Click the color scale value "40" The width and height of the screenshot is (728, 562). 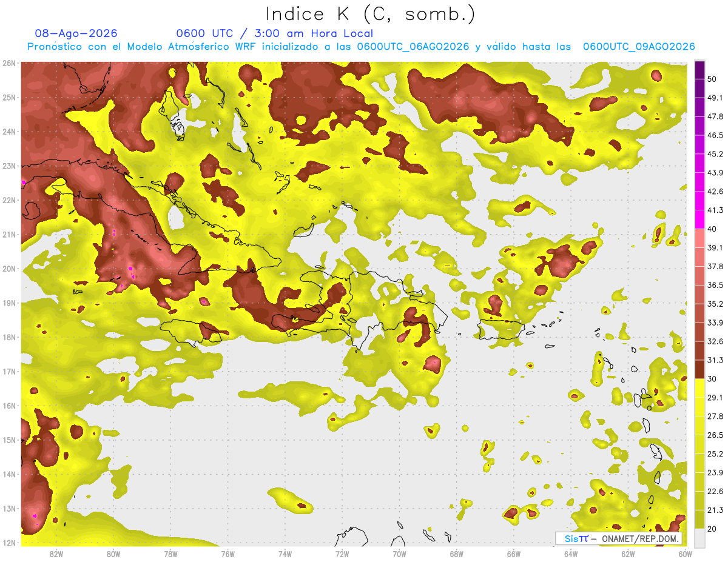(x=712, y=229)
